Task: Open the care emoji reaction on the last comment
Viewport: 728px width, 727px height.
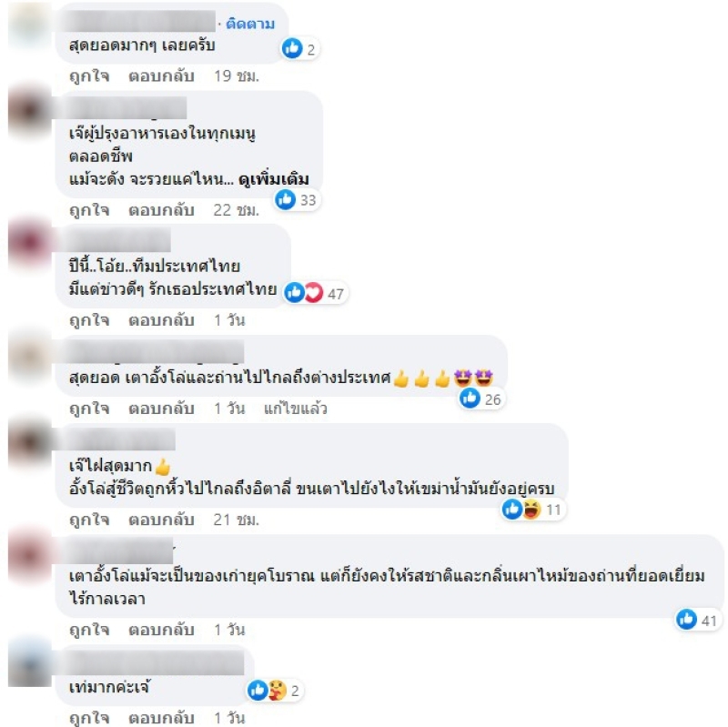Action: (278, 691)
